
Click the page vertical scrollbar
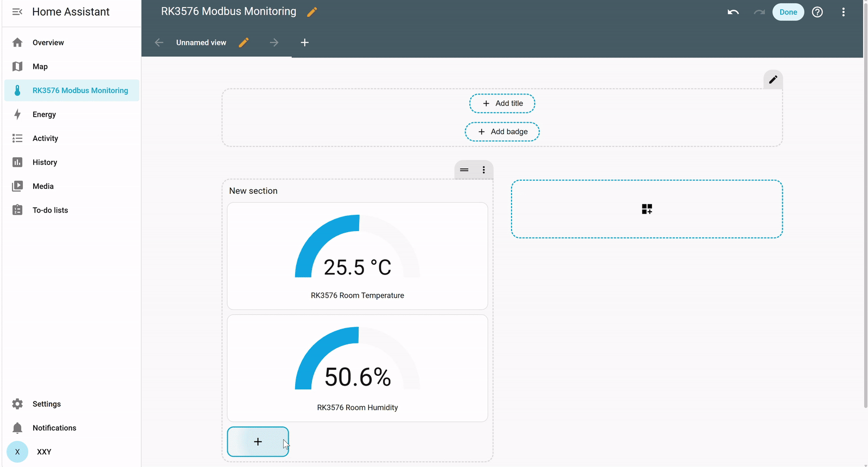pos(865,206)
